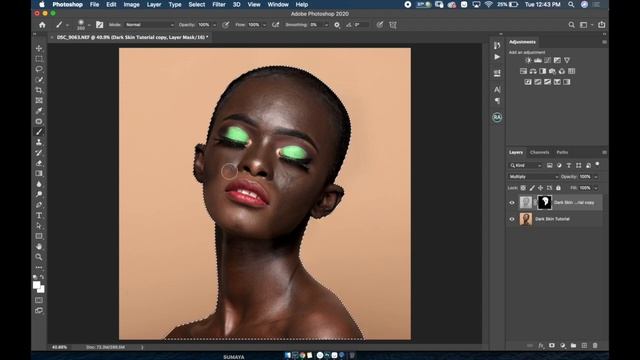Toggle layer filtering on/off switch
This screenshot has width=640, height=360.
click(598, 164)
